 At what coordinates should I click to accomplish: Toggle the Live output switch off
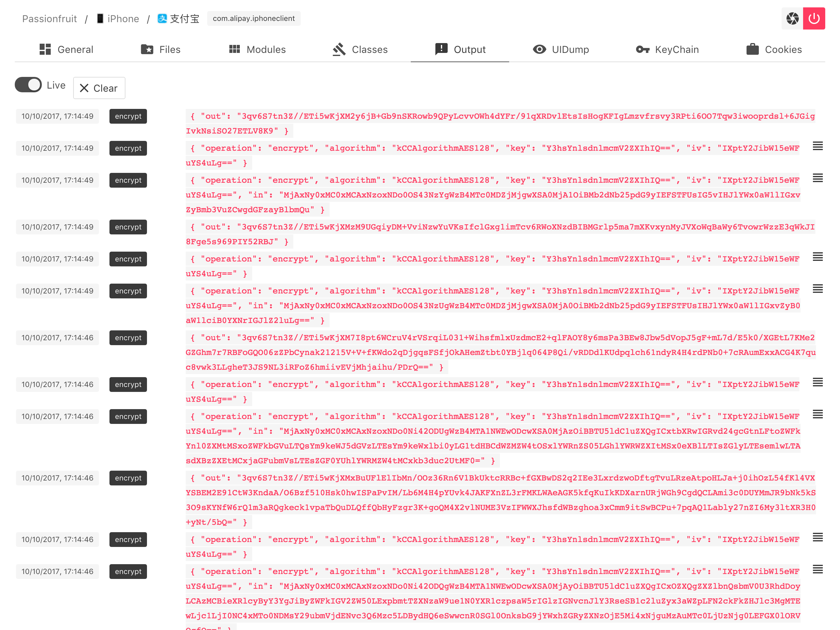pos(29,85)
